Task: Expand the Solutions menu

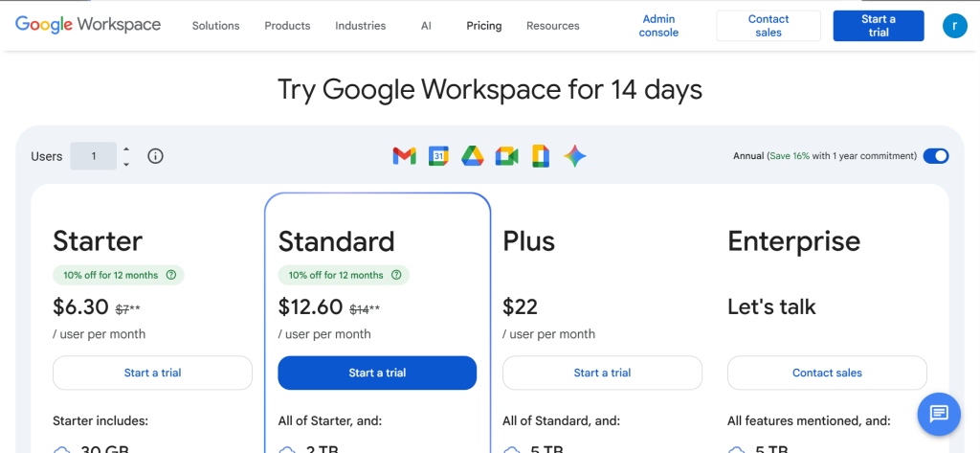Action: (215, 26)
